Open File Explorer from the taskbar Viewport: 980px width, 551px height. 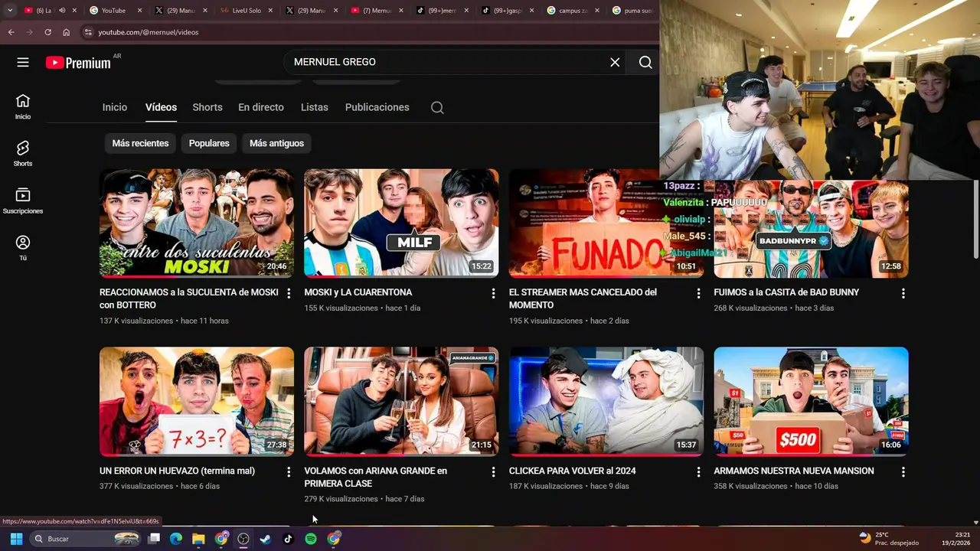pos(198,539)
